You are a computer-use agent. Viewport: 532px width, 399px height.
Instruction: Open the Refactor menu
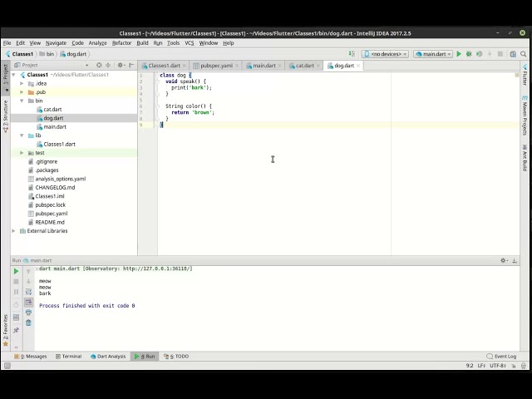pos(121,43)
